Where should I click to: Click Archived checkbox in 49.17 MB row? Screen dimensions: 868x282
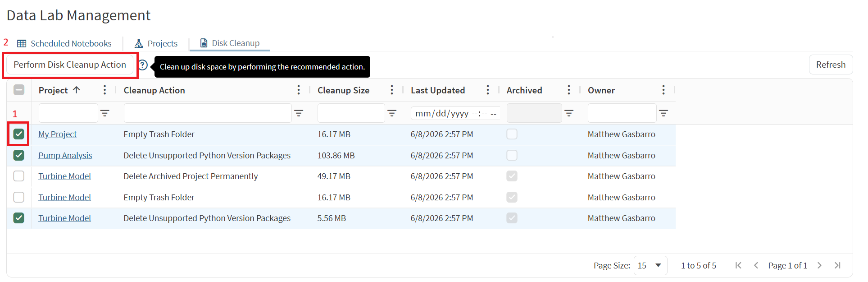coord(512,176)
